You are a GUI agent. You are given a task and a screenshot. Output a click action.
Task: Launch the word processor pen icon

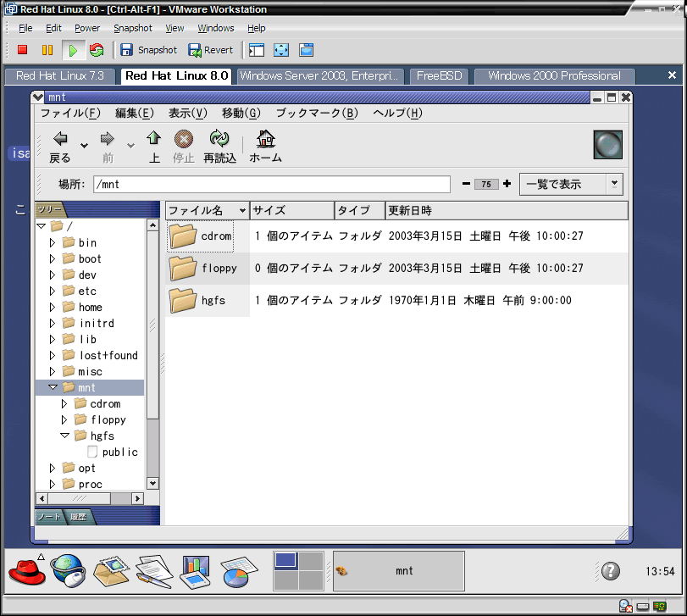(x=154, y=571)
